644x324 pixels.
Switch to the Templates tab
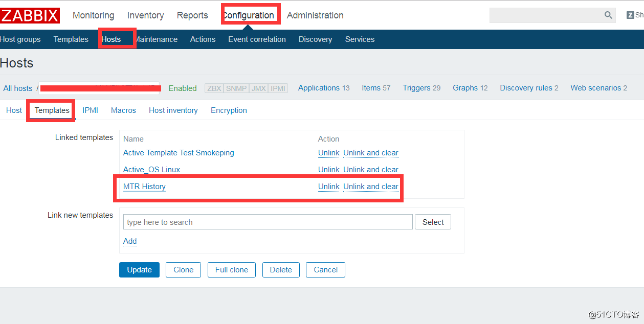(52, 110)
